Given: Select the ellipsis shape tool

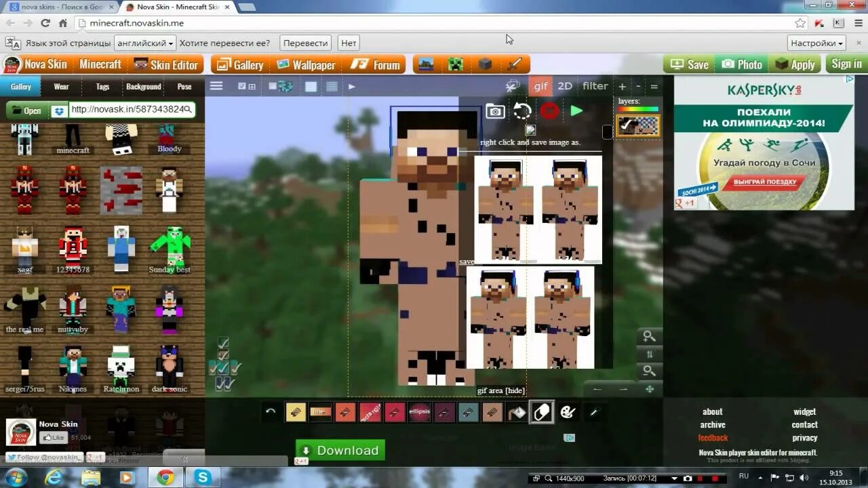Looking at the screenshot, I should click(x=420, y=411).
